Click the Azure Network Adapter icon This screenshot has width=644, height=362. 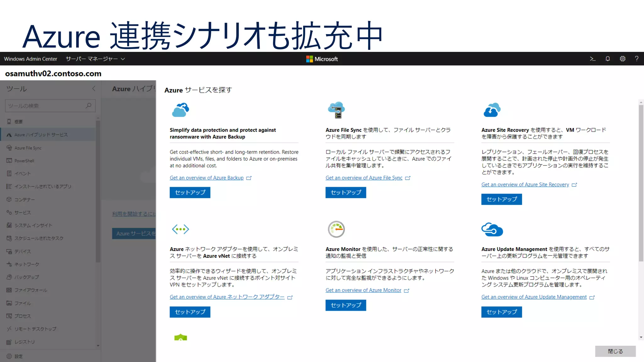click(180, 229)
